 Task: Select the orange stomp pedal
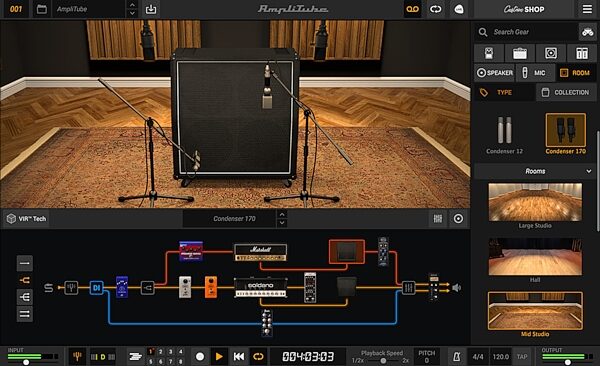click(x=210, y=287)
